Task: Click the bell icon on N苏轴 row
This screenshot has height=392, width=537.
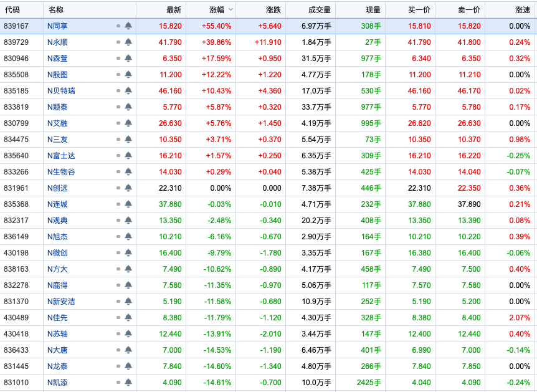Action: coord(128,334)
